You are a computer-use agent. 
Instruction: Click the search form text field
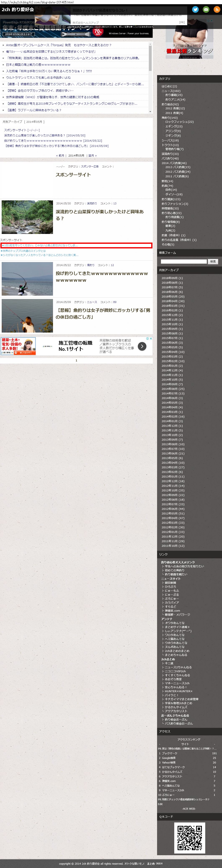[184, 261]
